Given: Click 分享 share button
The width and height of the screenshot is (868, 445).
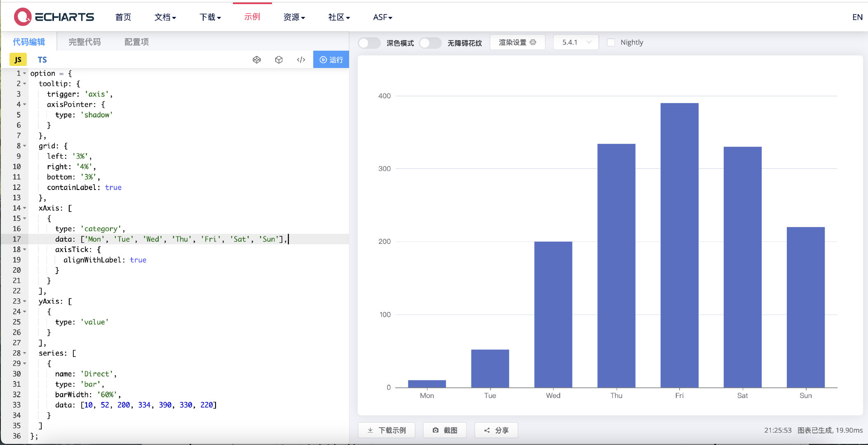Looking at the screenshot, I should coord(496,430).
